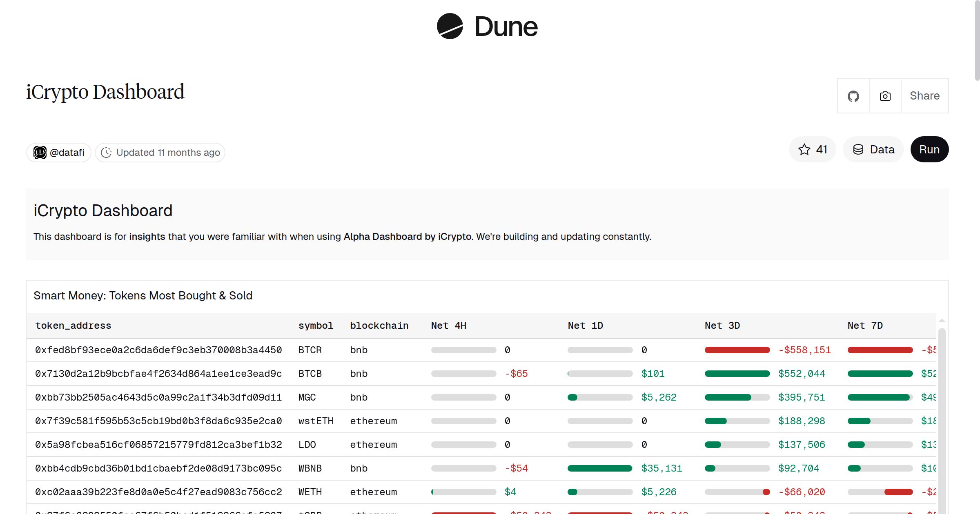The image size is (980, 514).
Task: Sort by symbol column header
Action: tap(316, 326)
